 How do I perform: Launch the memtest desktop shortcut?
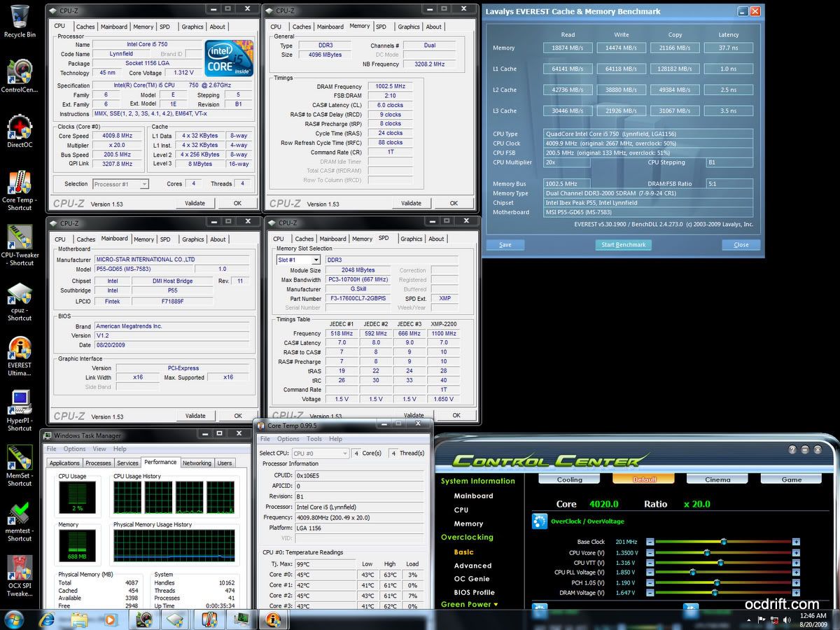pyautogui.click(x=20, y=514)
